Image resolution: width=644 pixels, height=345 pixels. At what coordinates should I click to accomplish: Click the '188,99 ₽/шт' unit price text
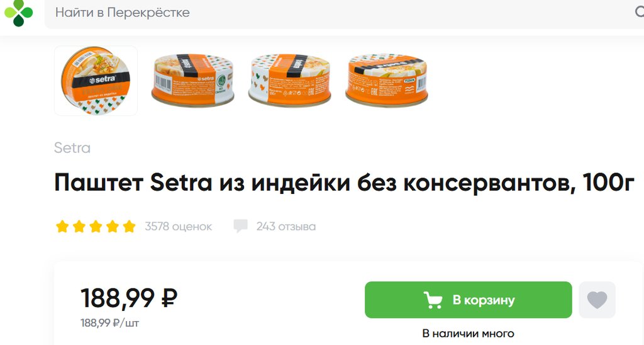coord(109,323)
